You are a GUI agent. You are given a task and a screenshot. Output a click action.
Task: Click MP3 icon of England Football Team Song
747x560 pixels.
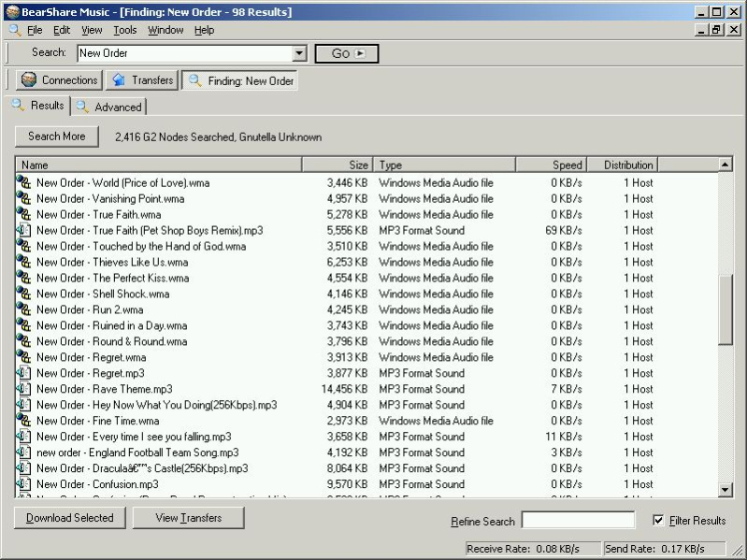click(23, 452)
